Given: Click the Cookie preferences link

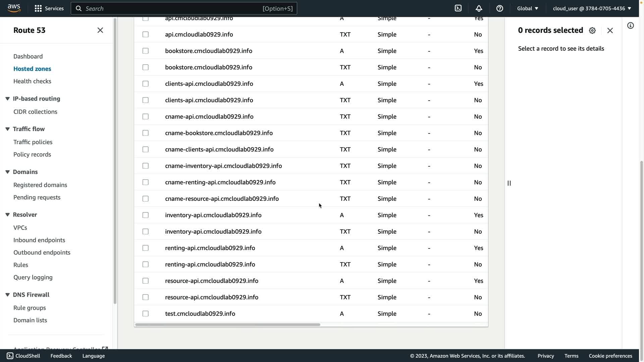Looking at the screenshot, I should point(610,356).
